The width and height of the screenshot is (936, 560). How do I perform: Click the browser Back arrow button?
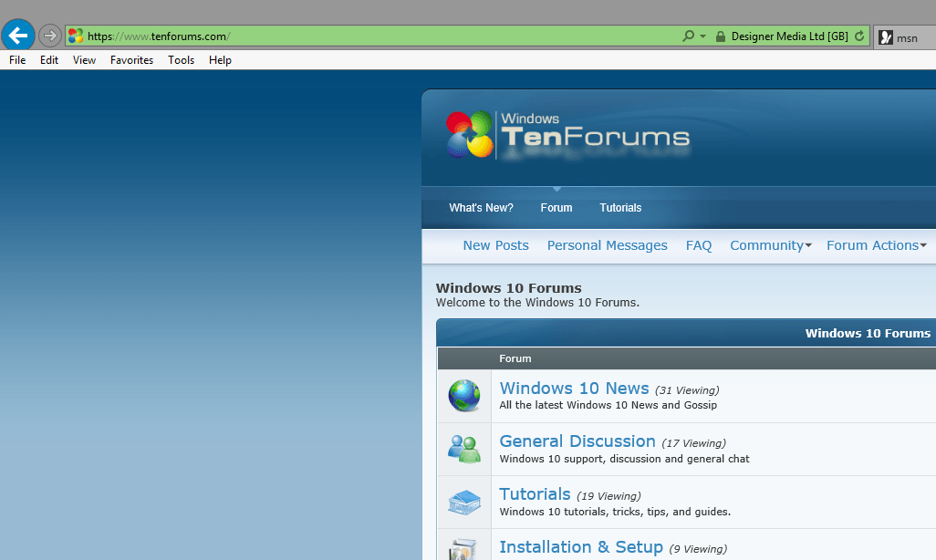tap(18, 36)
